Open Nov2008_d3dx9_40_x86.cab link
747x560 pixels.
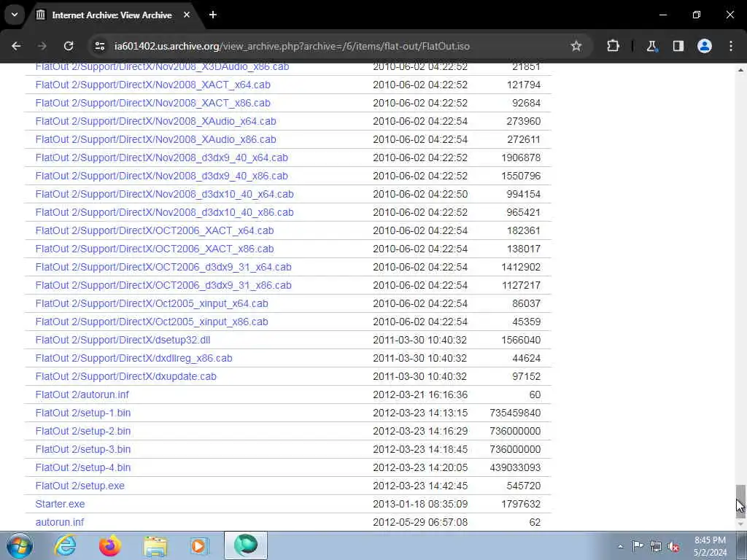161,176
